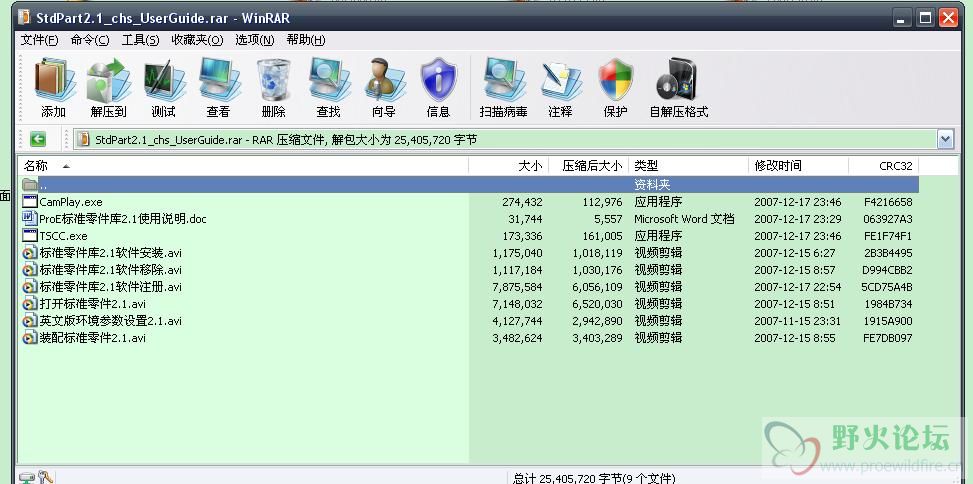Click the video icon of 标准零件库2.1软件安装.avi
Image resolution: width=973 pixels, height=484 pixels.
click(30, 253)
